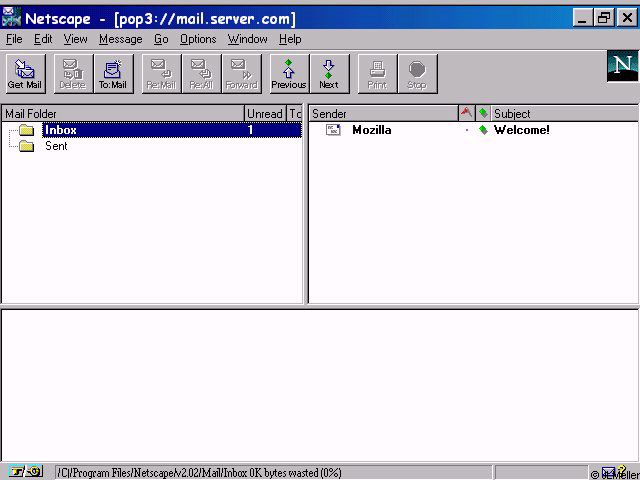Screen dimensions: 640x480
Task: Open the Window menu
Action: 247,39
